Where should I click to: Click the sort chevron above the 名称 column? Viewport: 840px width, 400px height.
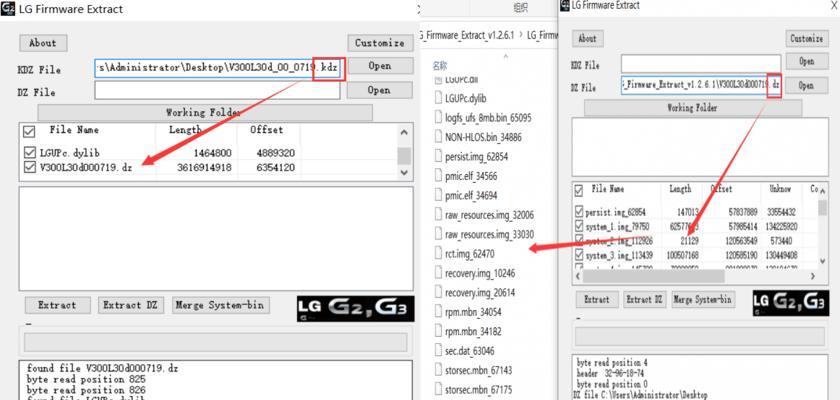[505, 54]
